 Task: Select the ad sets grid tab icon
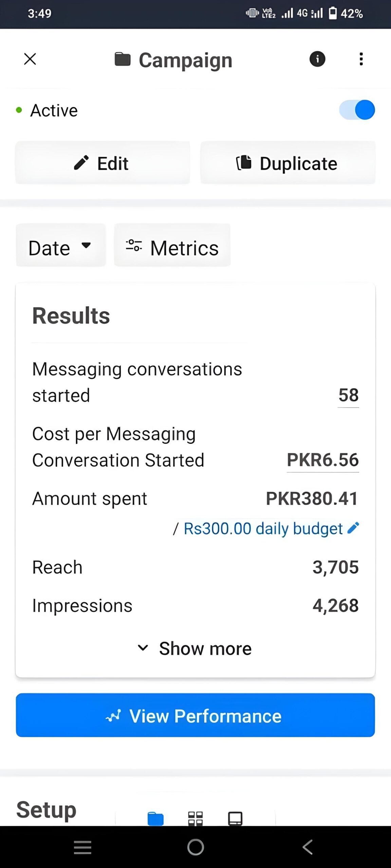pos(195,819)
